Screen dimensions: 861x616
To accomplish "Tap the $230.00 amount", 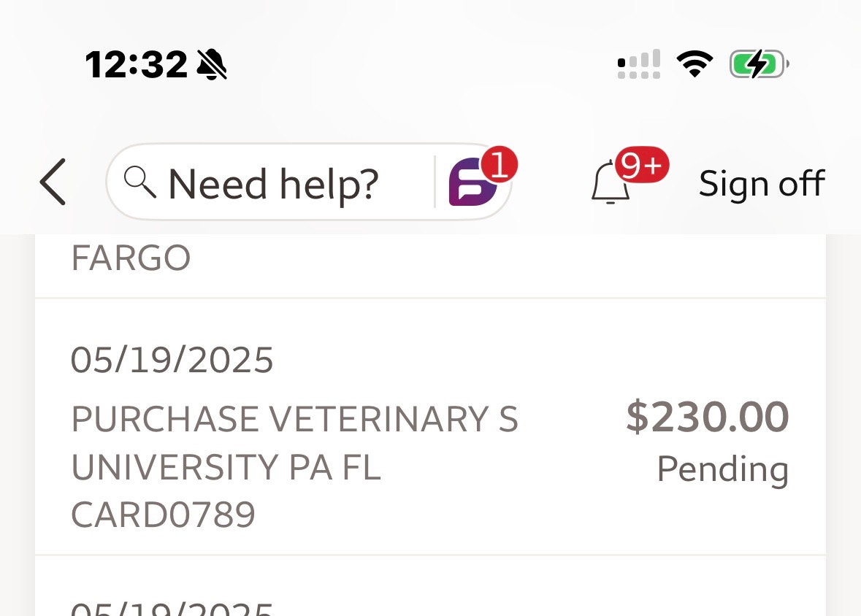I will pyautogui.click(x=707, y=417).
